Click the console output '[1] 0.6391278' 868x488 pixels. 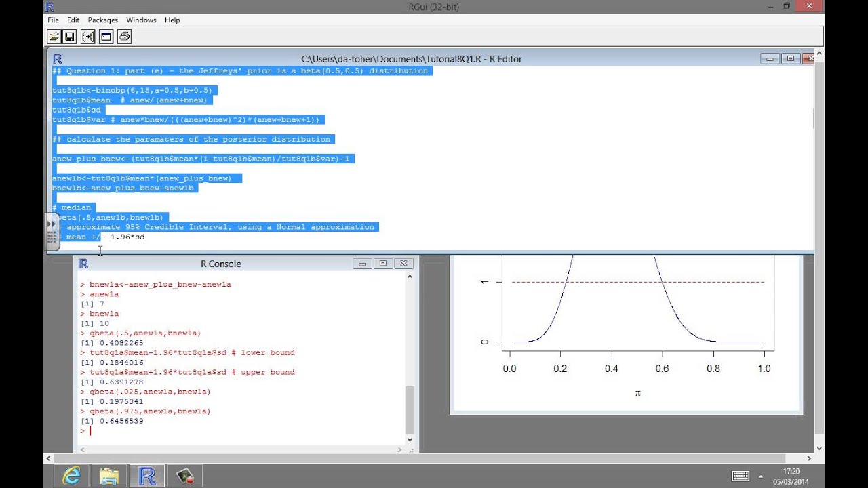112,382
